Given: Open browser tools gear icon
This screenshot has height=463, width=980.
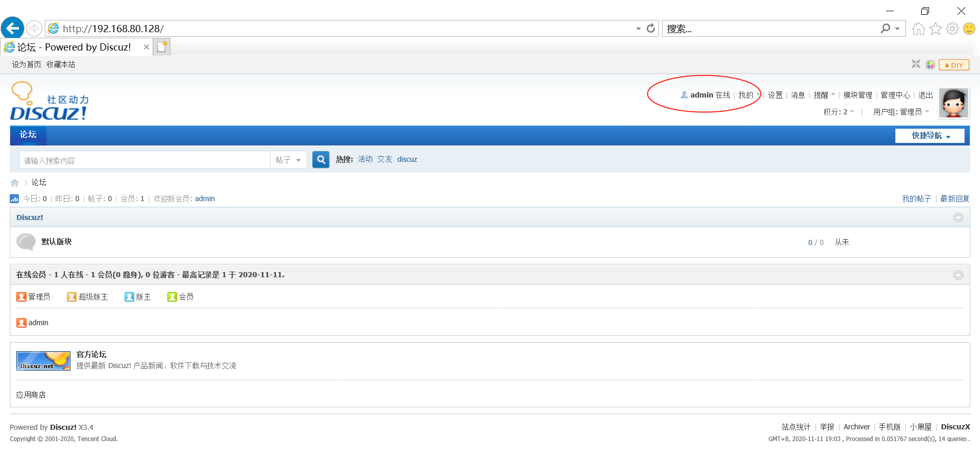Looking at the screenshot, I should [952, 29].
